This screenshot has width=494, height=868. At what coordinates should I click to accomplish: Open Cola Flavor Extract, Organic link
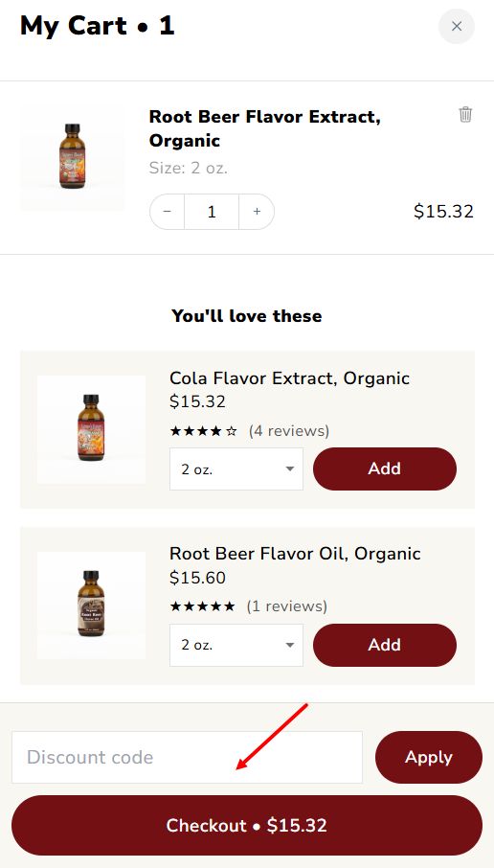pos(289,378)
